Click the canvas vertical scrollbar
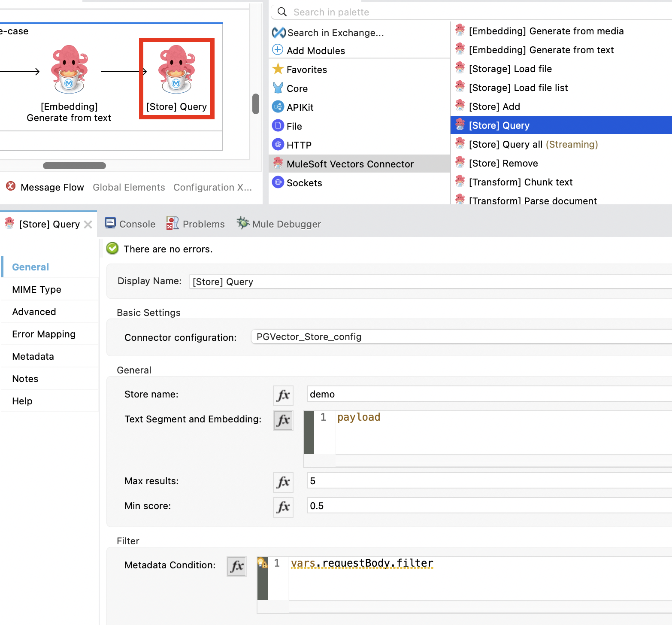Screen dimensions: 672x625 (256, 104)
